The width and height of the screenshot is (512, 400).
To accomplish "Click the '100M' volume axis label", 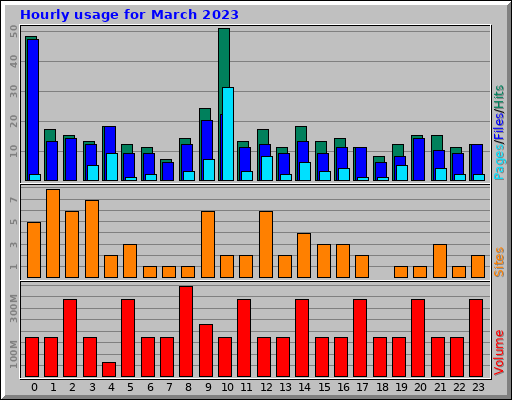I will click(14, 354).
